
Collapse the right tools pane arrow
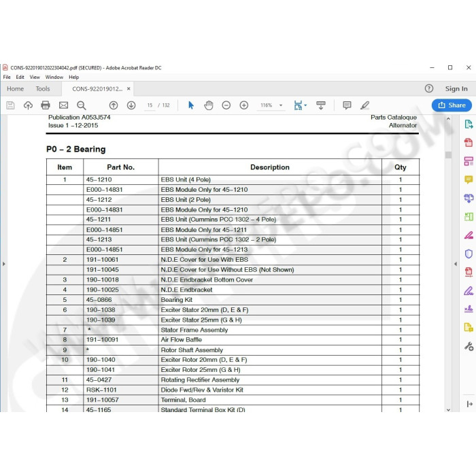[x=455, y=264]
